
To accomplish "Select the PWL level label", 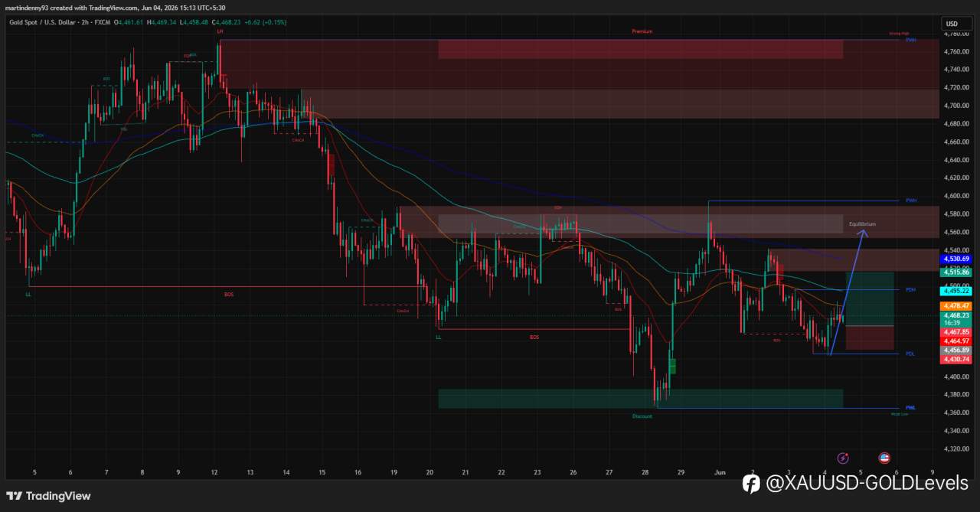I will [910, 408].
